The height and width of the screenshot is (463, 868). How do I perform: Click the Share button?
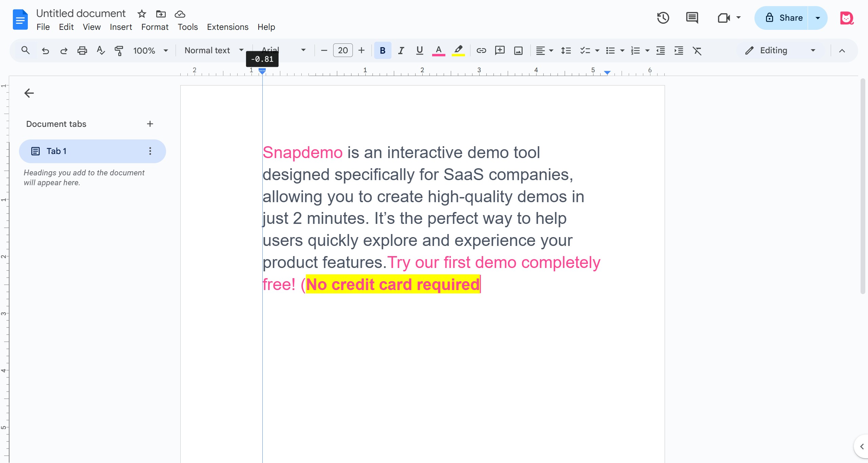pos(783,18)
